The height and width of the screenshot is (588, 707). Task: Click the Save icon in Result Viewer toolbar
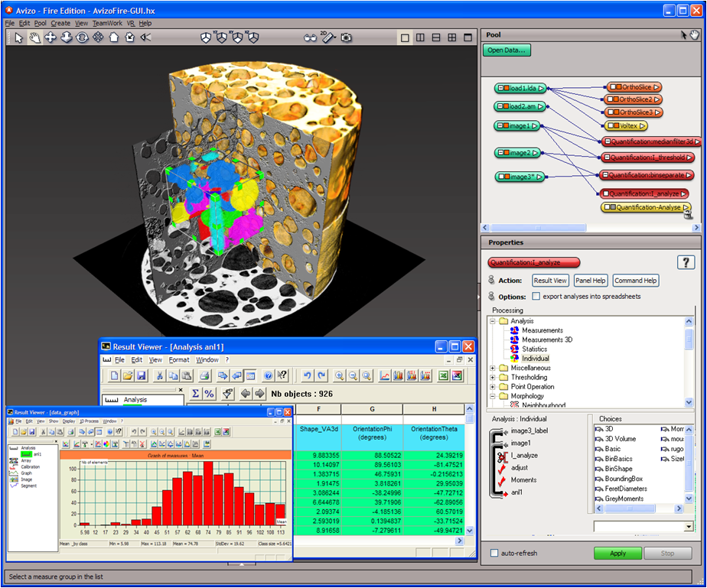coord(141,375)
